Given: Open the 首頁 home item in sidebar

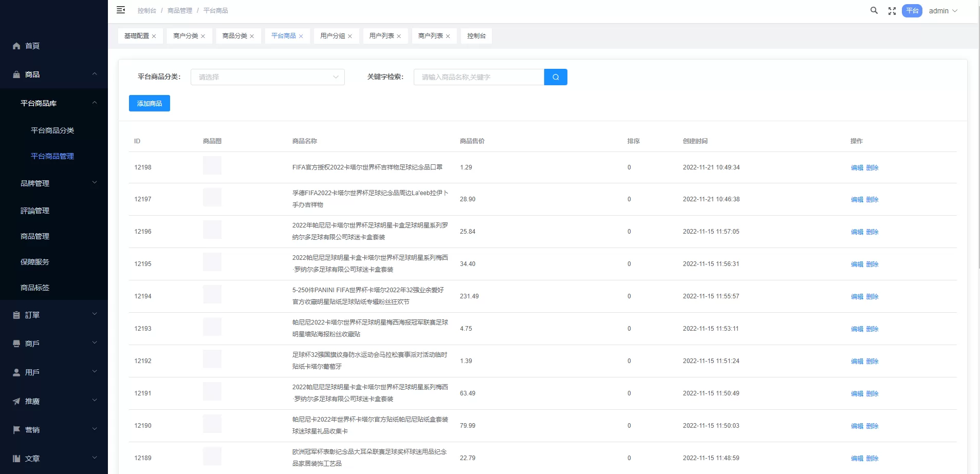Looking at the screenshot, I should click(x=32, y=46).
